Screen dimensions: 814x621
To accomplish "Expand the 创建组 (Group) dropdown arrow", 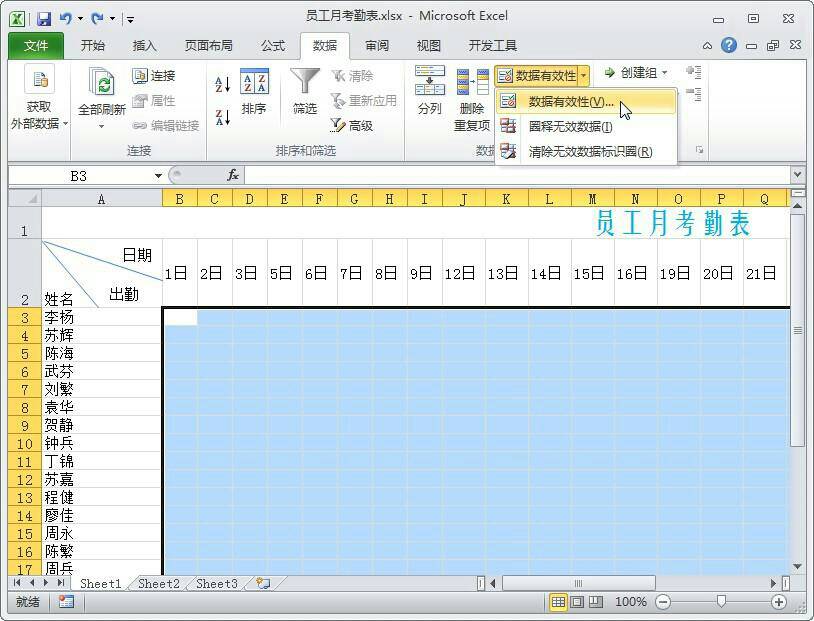I will coord(664,73).
